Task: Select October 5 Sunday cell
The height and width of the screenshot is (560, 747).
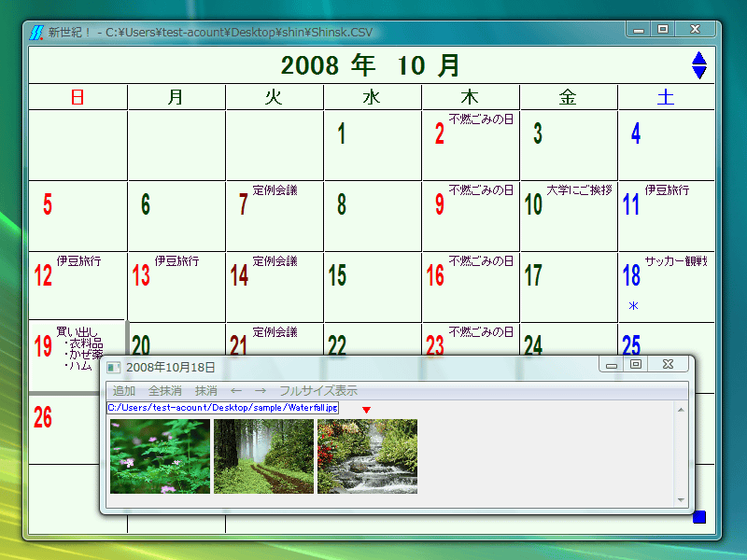Action: (x=78, y=217)
